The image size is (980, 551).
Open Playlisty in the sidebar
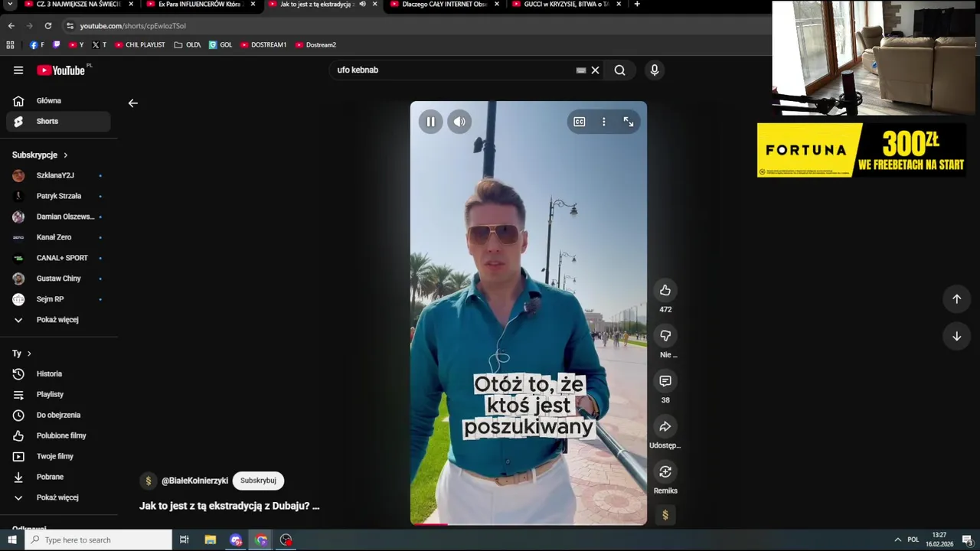[58, 395]
